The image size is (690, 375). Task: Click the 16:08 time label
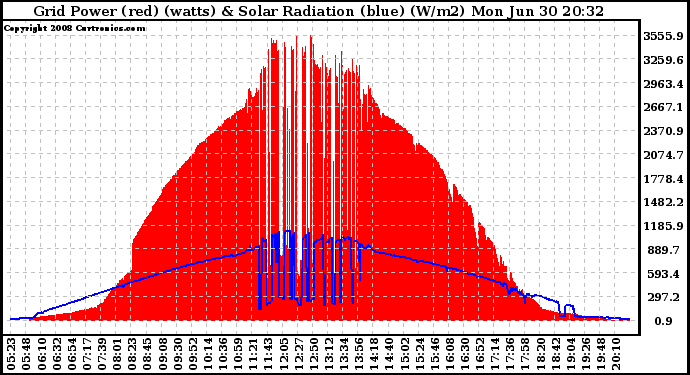pyautogui.click(x=449, y=354)
